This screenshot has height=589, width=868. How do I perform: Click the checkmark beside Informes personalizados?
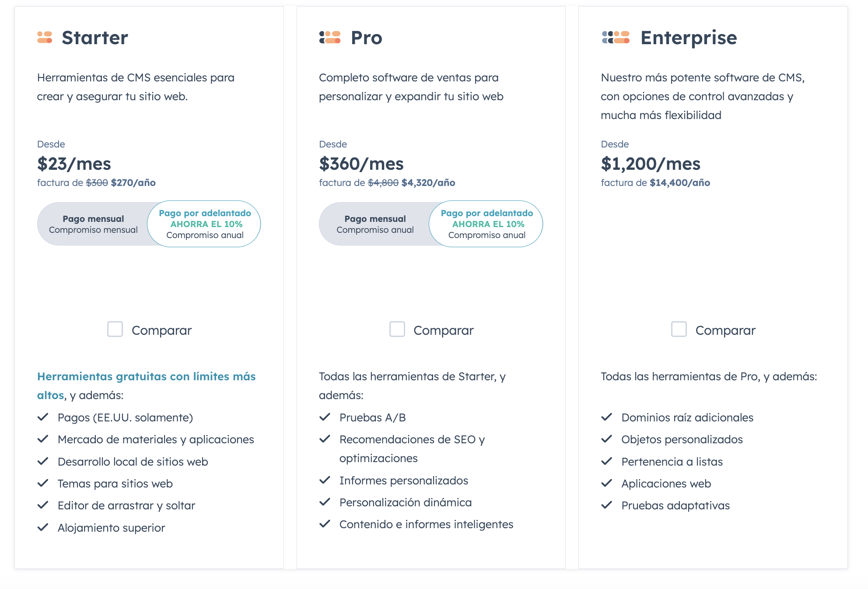(325, 480)
